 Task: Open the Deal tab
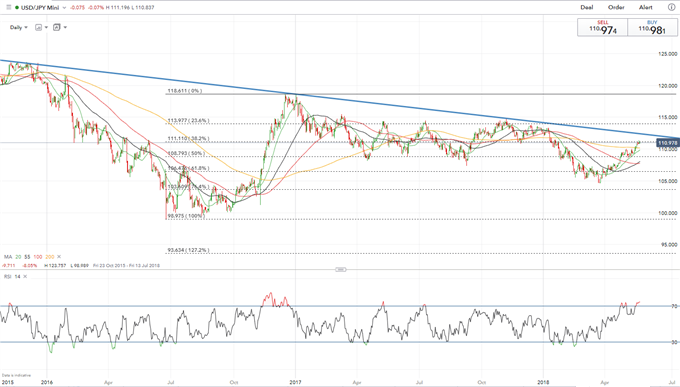click(x=587, y=7)
